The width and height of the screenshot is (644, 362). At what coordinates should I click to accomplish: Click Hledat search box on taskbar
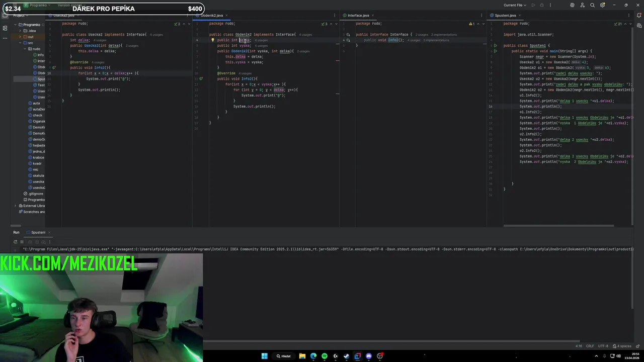click(283, 356)
